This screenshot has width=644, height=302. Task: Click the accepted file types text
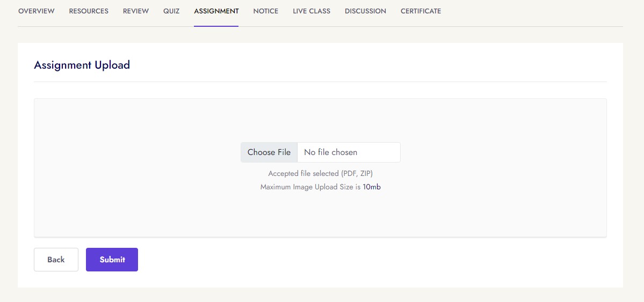click(x=320, y=174)
